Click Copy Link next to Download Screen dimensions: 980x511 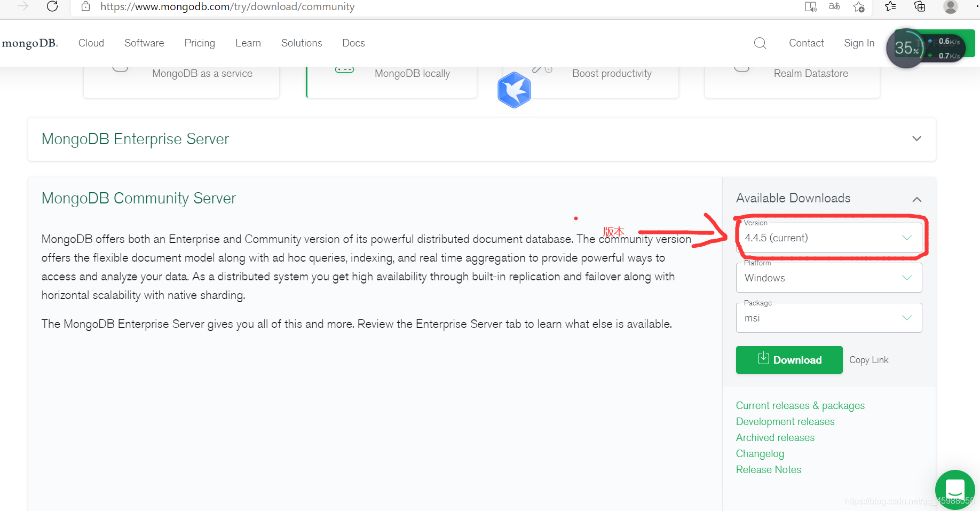[869, 360]
